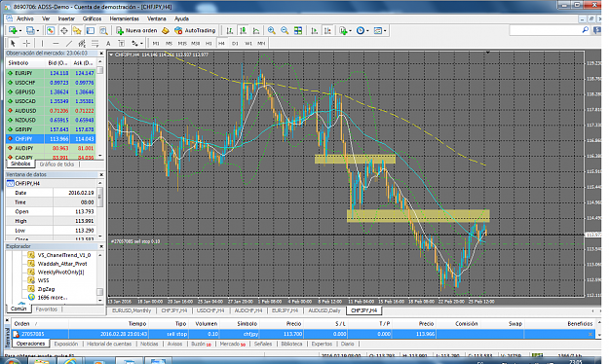Expand the Indicators dropdown arrow
The height and width of the screenshot is (364, 609).
tap(350, 30)
